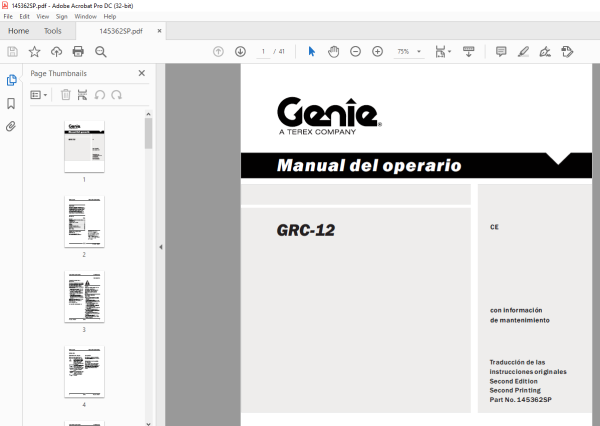600x426 pixels.
Task: Switch to the Tools tab
Action: 52,31
